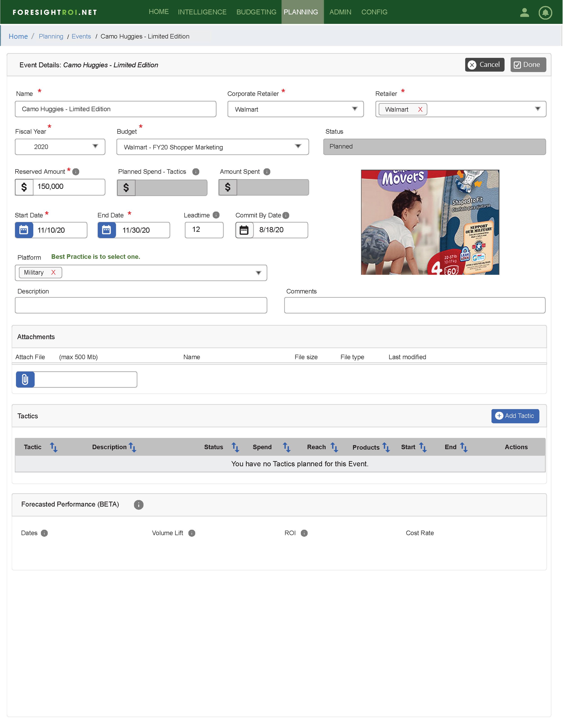
Task: Click the Huggies Movers product image
Action: click(430, 222)
